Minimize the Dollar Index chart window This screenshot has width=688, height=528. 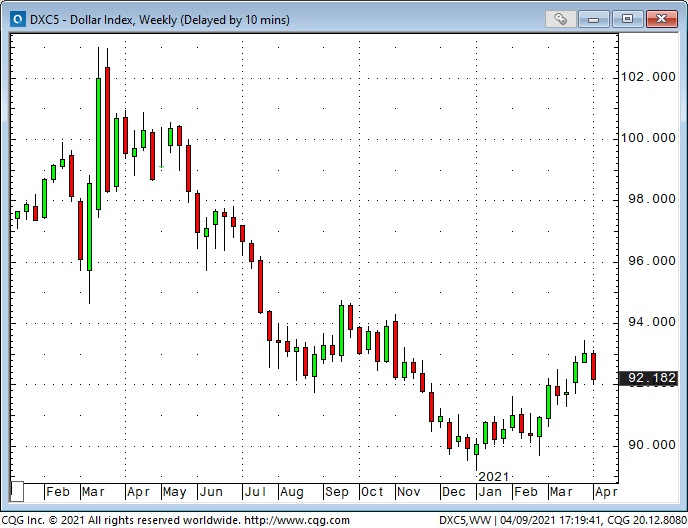[594, 19]
